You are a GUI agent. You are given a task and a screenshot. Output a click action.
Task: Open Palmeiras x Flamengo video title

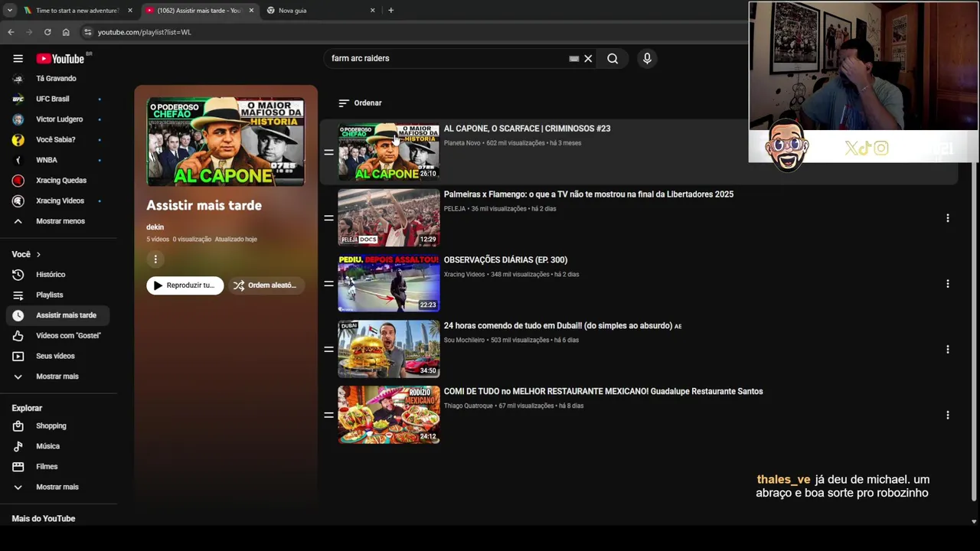point(589,194)
